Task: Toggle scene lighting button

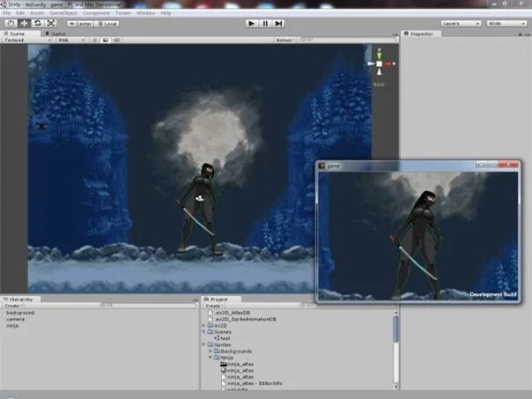Action: 94,40
